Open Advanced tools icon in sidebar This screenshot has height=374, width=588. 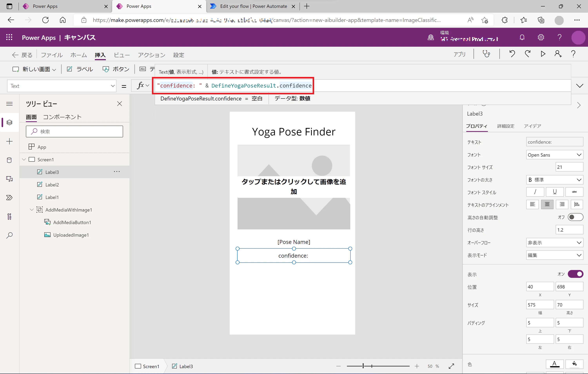point(9,216)
